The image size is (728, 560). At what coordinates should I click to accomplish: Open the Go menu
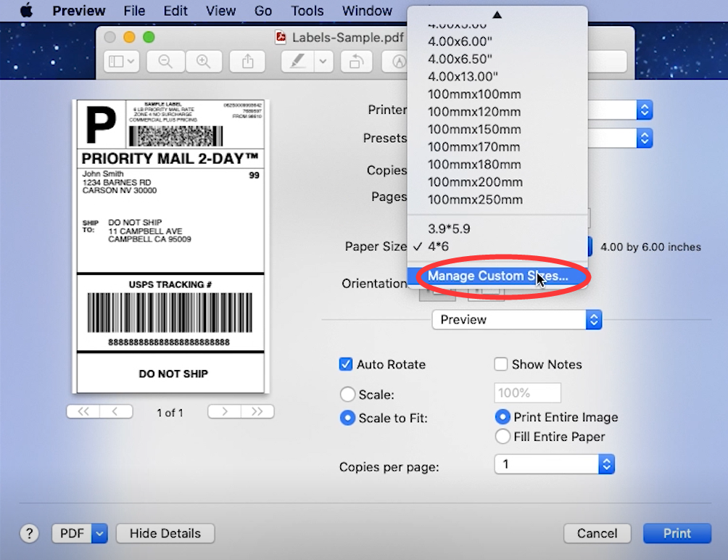pos(262,11)
